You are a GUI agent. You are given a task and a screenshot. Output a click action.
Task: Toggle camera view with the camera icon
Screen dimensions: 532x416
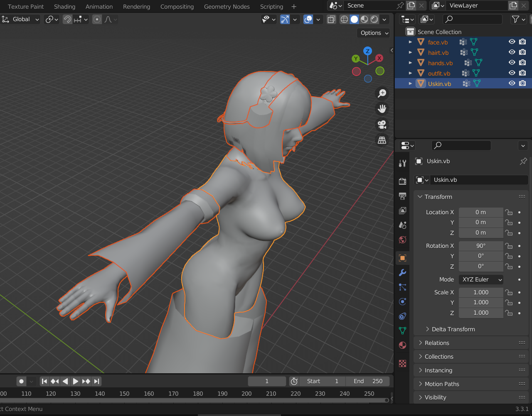[382, 125]
